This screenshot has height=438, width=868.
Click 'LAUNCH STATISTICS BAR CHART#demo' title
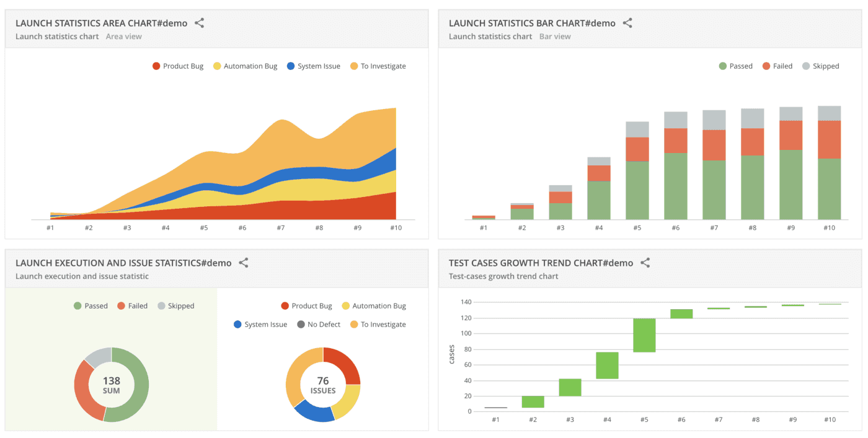point(532,23)
